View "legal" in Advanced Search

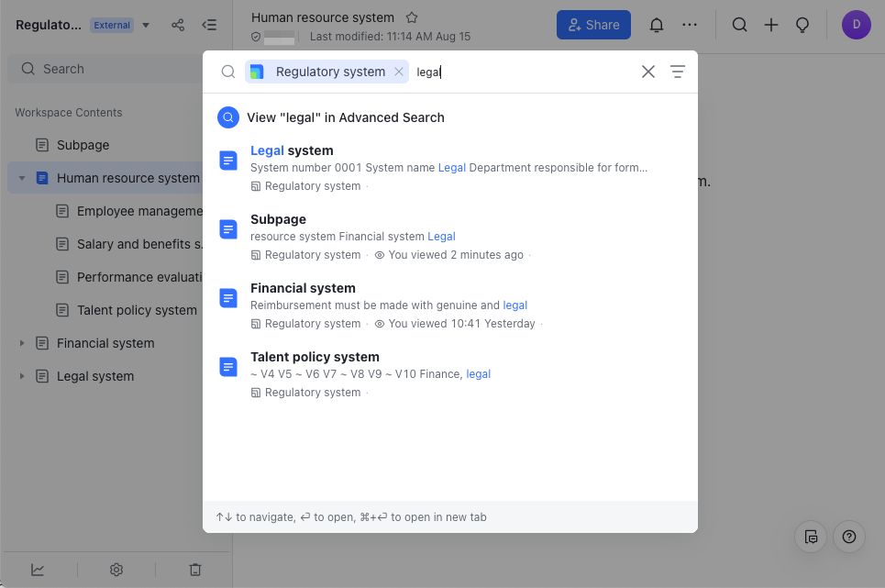coord(450,117)
